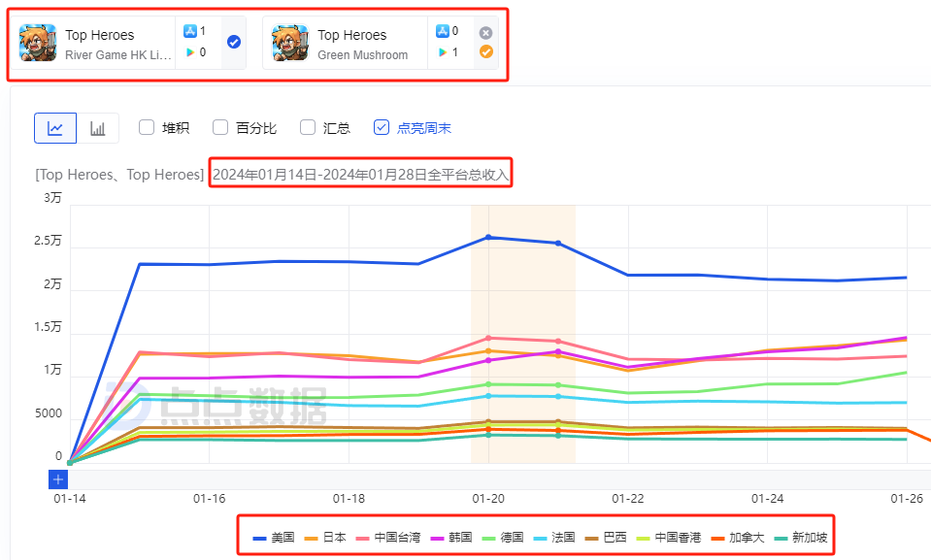Viewport: 931px width, 560px height.
Task: Click the plus icon below the chart axis
Action: click(57, 479)
